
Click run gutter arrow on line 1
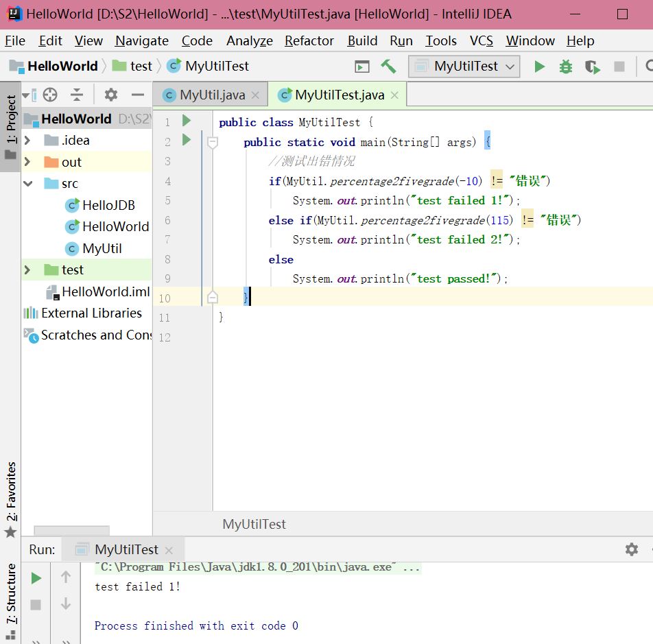pos(187,121)
